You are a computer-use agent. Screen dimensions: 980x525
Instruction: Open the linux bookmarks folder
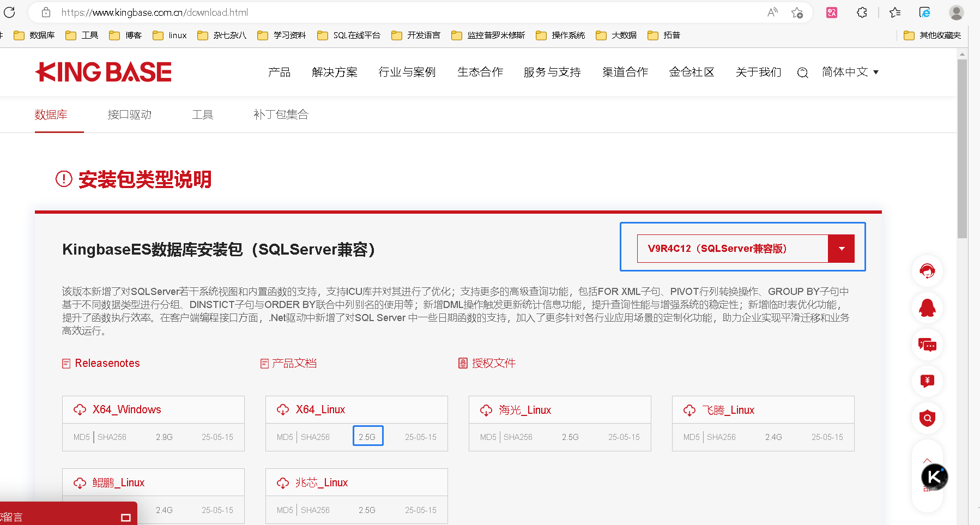170,35
